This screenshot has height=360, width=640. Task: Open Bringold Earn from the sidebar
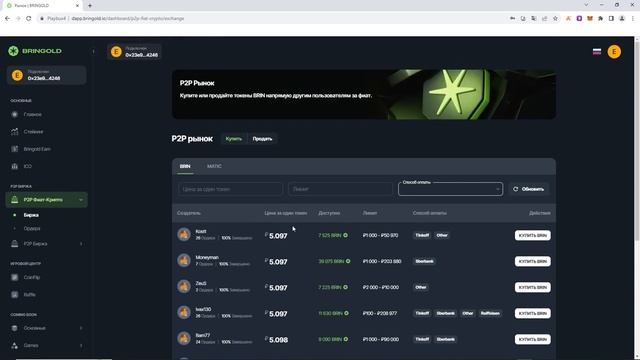(37, 149)
